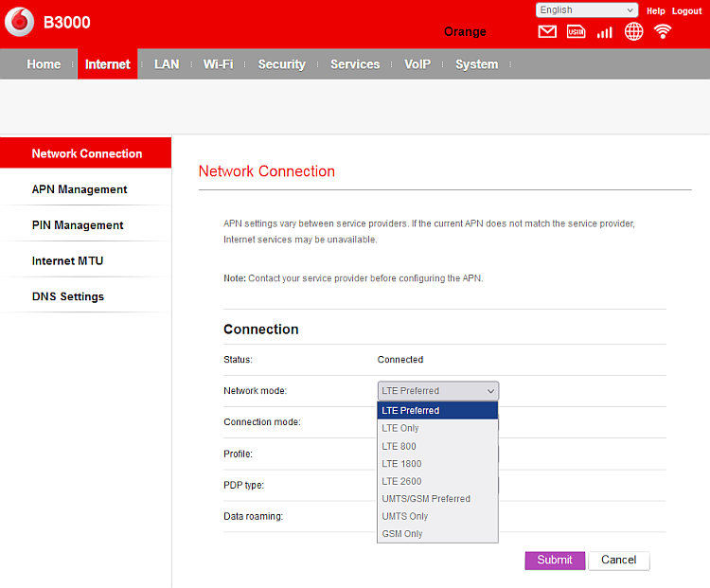Screen dimensions: 710x588
Task: Select GSM Only option
Action: (x=402, y=534)
